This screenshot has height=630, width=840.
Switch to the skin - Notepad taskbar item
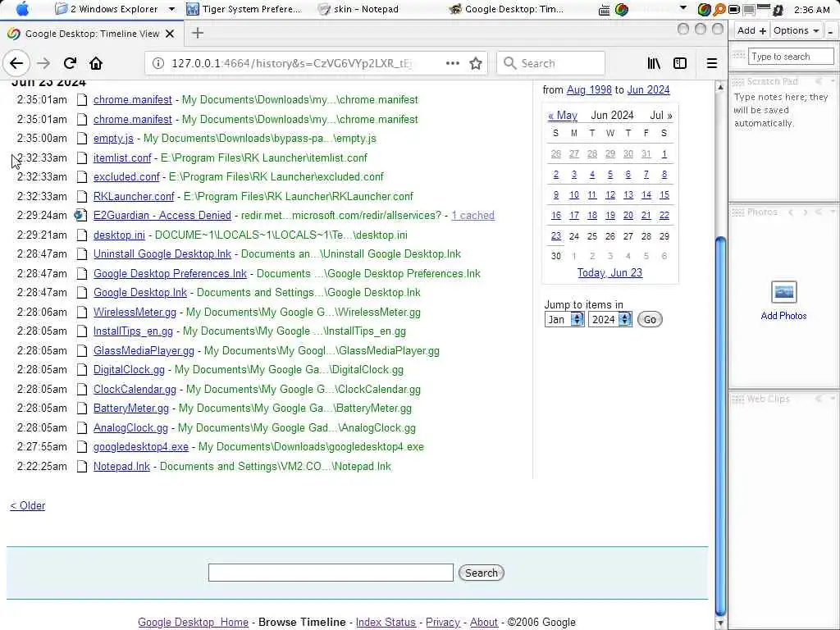click(359, 9)
